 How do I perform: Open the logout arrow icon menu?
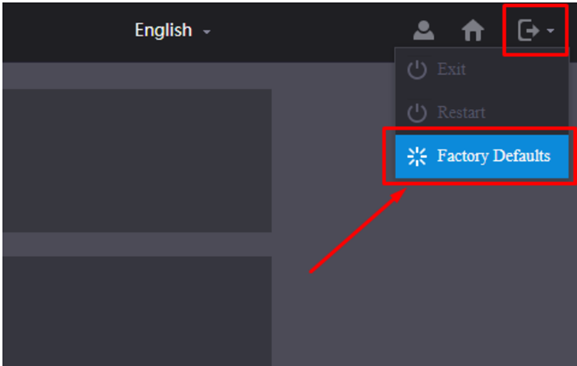tap(528, 30)
